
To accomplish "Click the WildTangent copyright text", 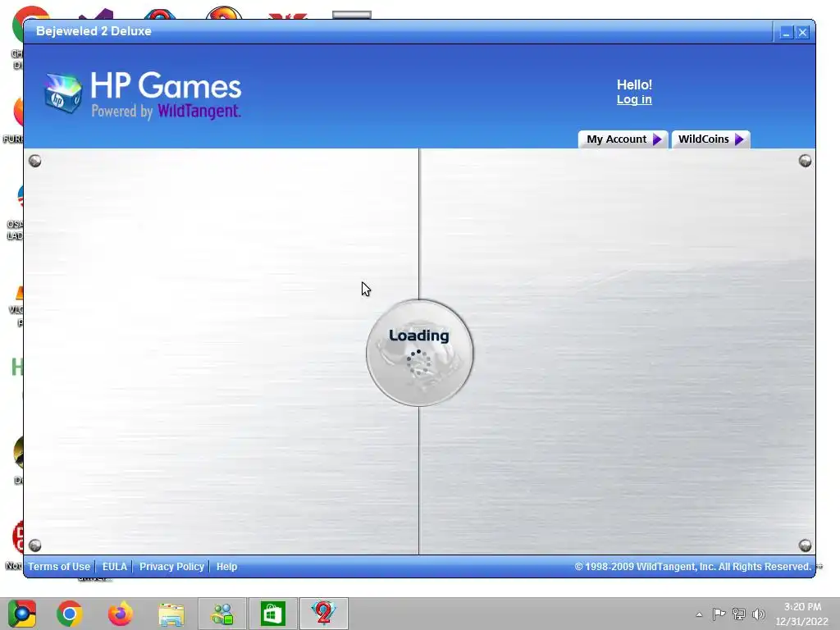I will (x=693, y=566).
